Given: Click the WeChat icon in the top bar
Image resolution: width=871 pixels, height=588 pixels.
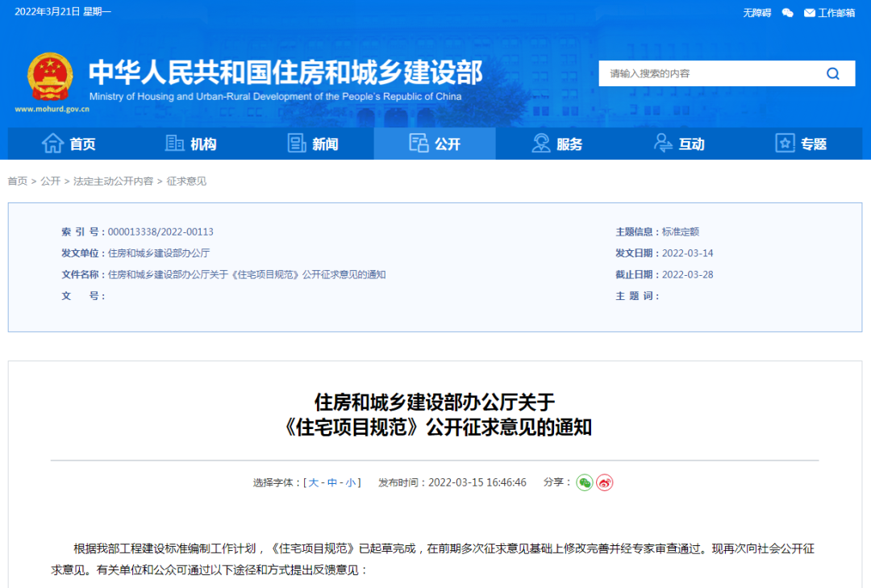Looking at the screenshot, I should click(787, 13).
